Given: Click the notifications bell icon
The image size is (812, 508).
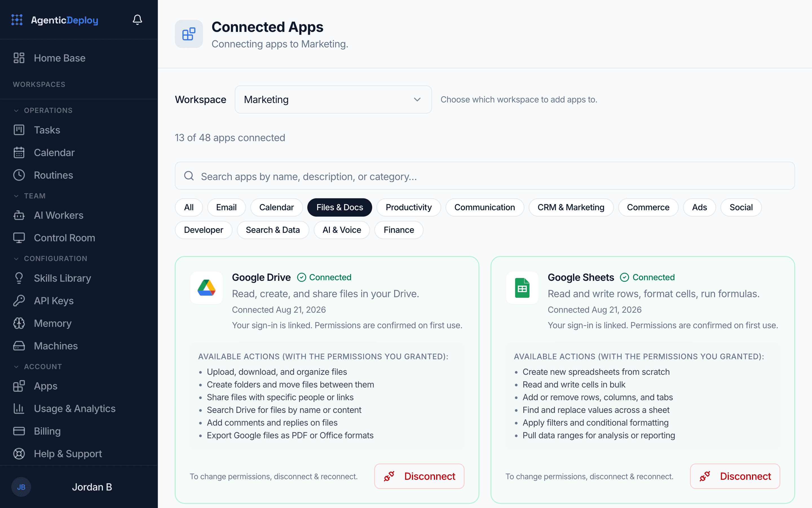Looking at the screenshot, I should tap(137, 20).
